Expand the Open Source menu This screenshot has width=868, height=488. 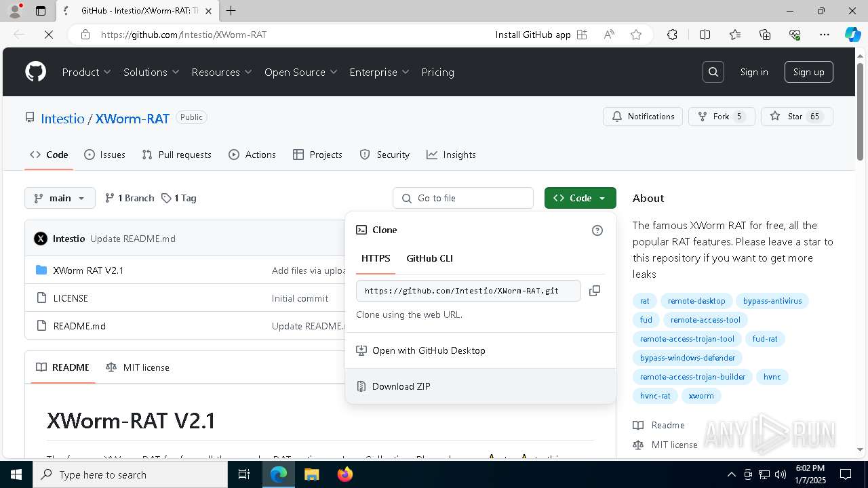301,72
